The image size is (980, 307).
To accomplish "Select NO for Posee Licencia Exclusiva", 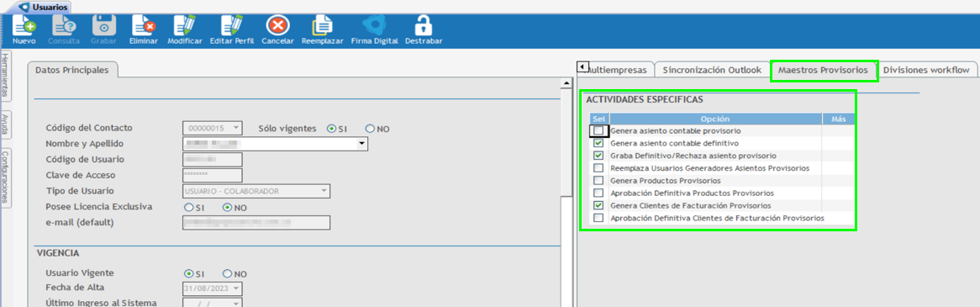I will point(227,207).
